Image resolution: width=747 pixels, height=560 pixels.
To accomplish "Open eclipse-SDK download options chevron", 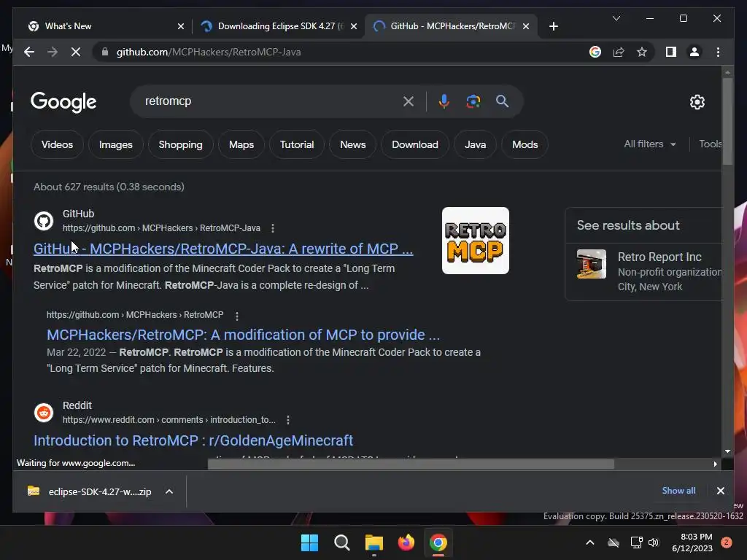I will point(169,491).
